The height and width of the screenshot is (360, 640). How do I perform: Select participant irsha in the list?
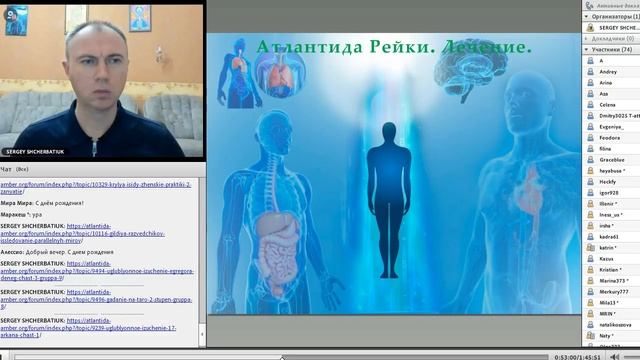[x=611, y=226]
